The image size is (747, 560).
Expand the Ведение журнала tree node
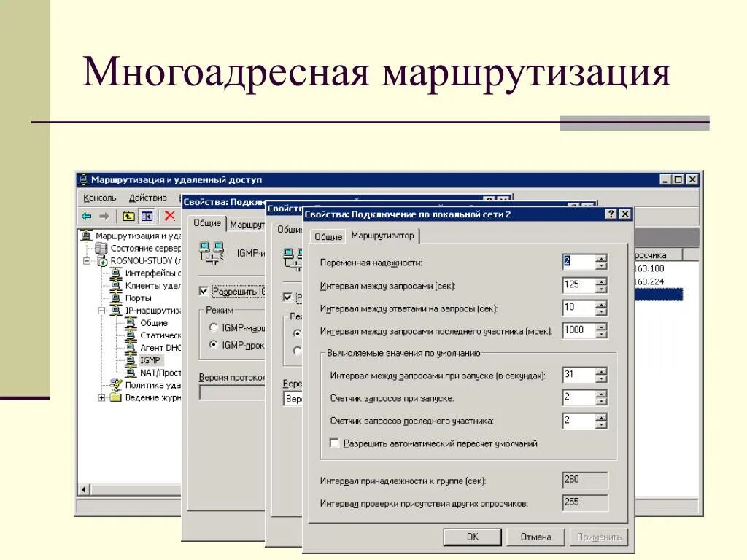pos(101,397)
